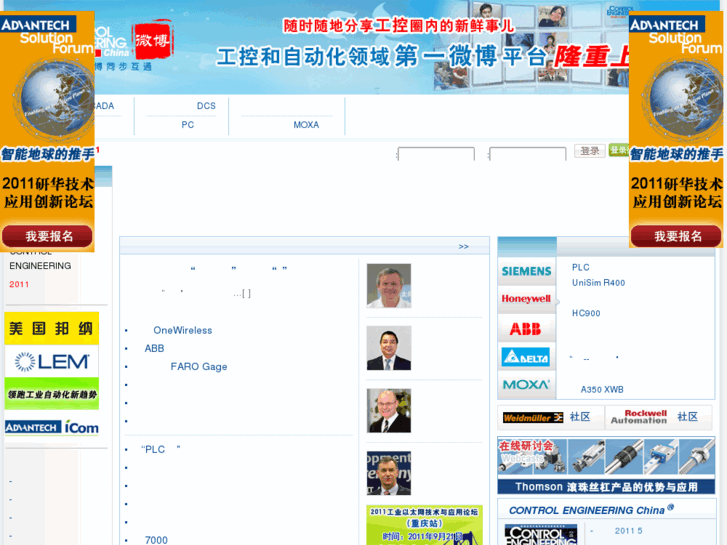
Task: Open the A350 XWB link
Action: tap(602, 390)
